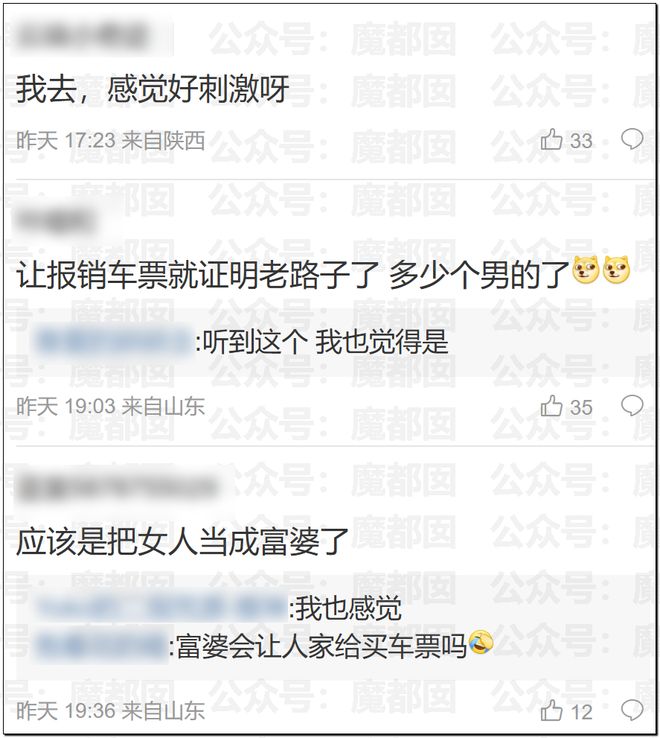
Task: Open replier profile before 富婆会让人家给买车票吗
Action: (102, 646)
